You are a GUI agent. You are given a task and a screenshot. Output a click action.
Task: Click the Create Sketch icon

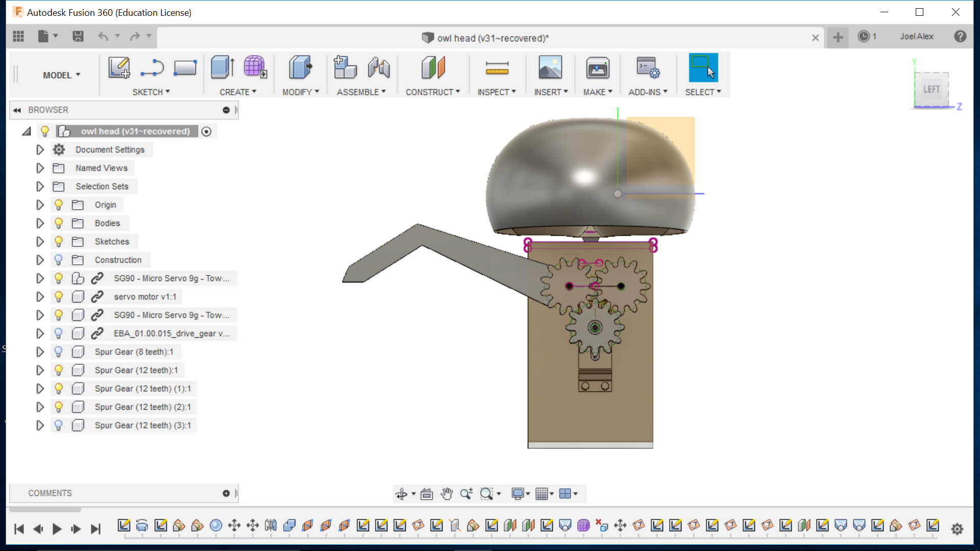pos(119,67)
